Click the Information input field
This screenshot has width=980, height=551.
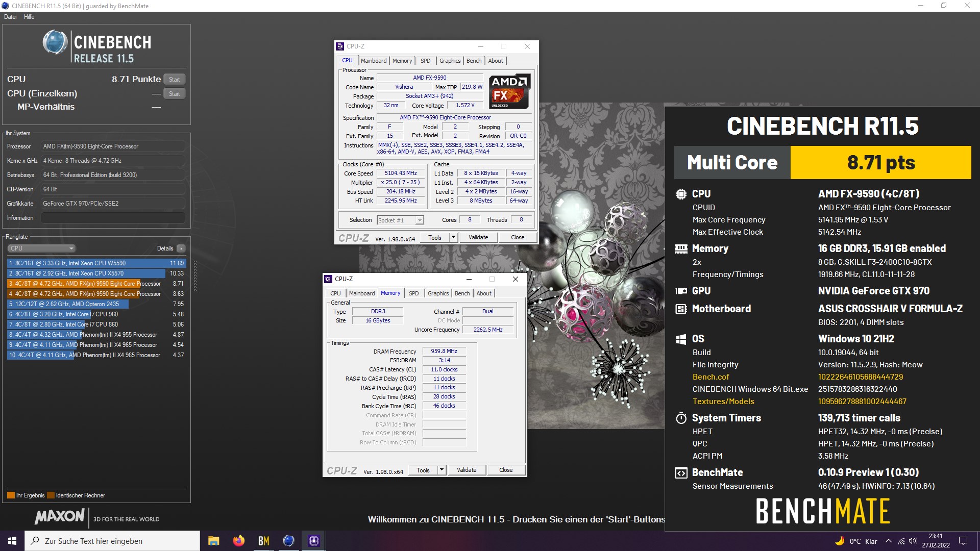click(113, 218)
